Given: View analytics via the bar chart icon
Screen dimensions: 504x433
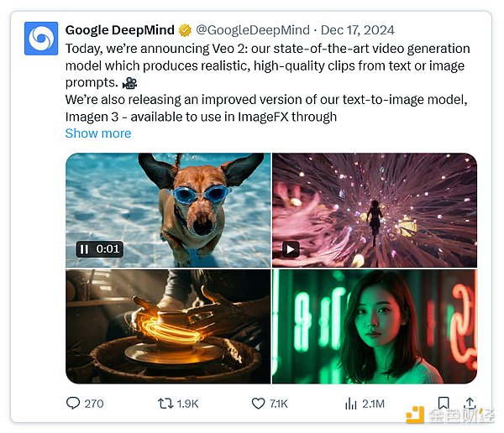Looking at the screenshot, I should coord(351,404).
